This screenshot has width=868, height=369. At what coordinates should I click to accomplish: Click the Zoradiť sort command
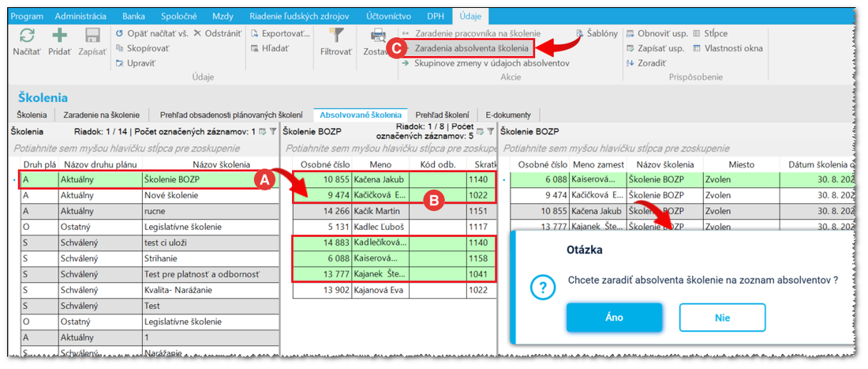tap(646, 63)
